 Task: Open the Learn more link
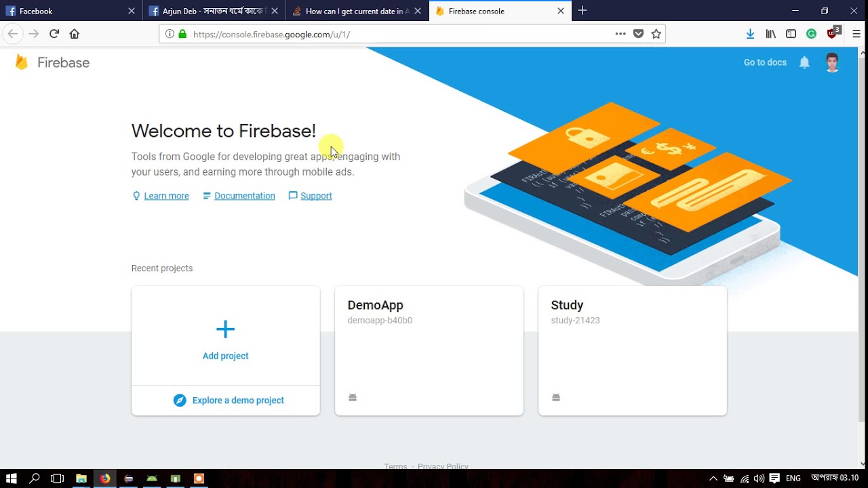(x=166, y=196)
